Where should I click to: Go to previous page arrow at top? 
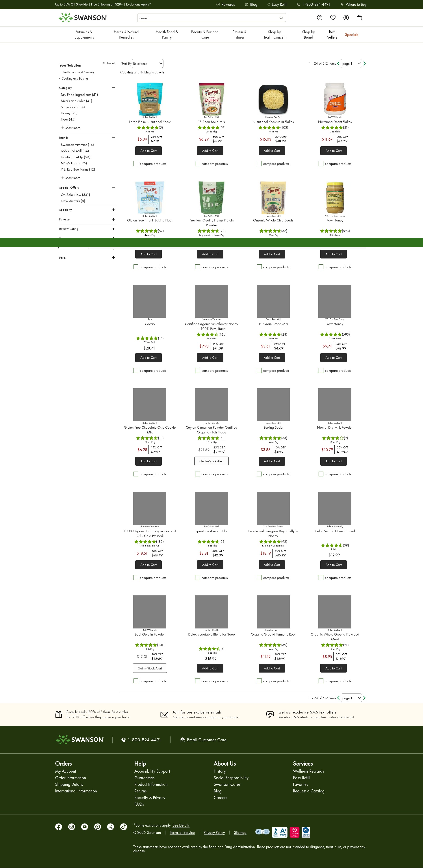tap(338, 63)
